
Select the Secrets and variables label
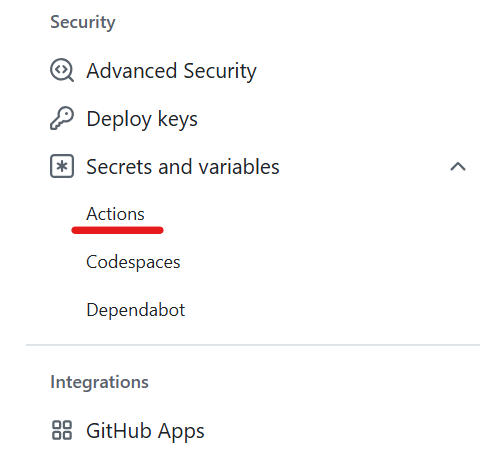pos(183,167)
